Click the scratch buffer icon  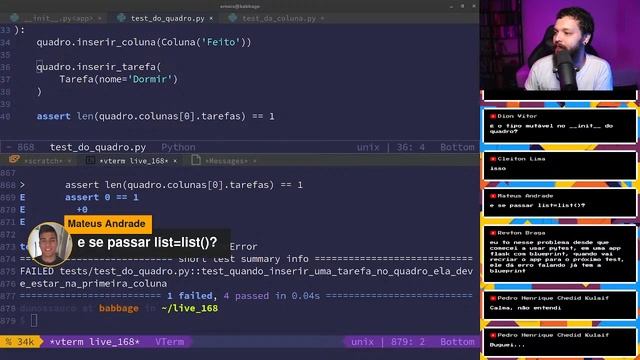coord(14,160)
